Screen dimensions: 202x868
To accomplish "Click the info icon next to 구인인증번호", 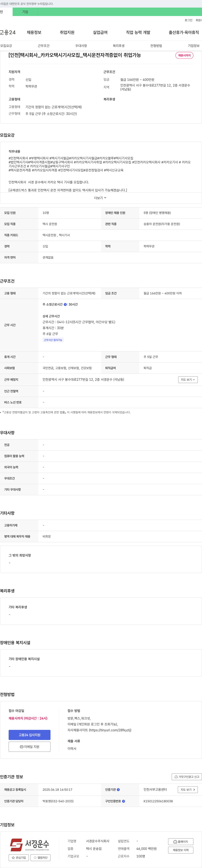I will 124,801.
